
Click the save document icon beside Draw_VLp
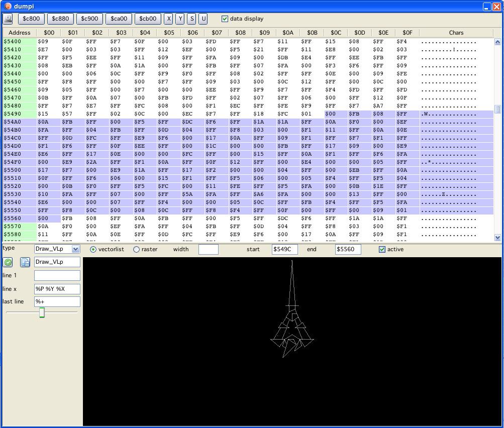pos(25,262)
